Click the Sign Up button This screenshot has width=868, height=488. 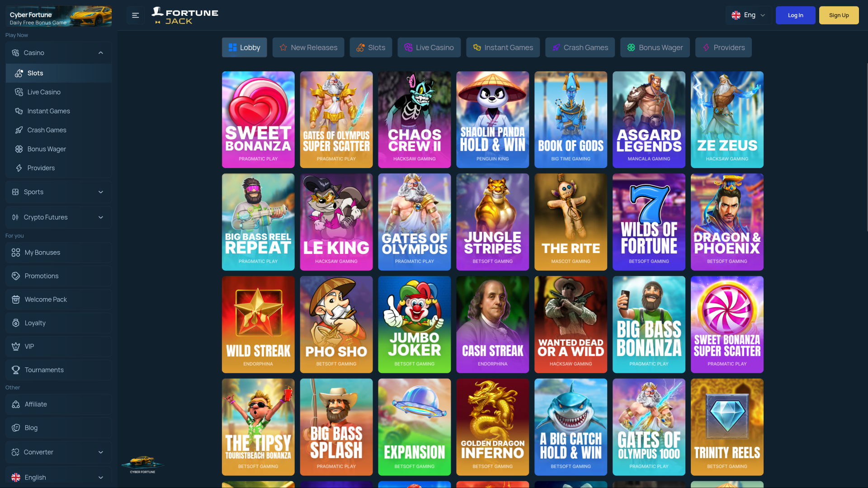pos(839,15)
